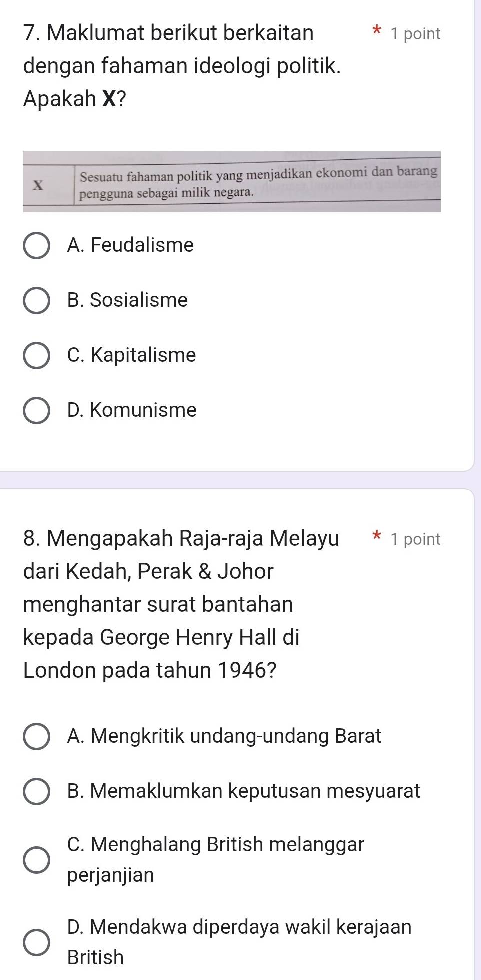The height and width of the screenshot is (980, 481).
Task: Mark the C. Kapitalisme radio button
Action: coord(36,355)
